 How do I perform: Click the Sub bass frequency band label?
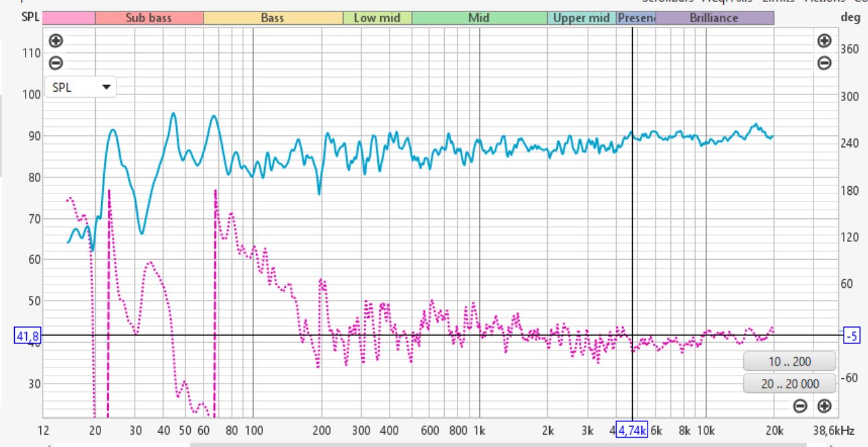coord(149,18)
